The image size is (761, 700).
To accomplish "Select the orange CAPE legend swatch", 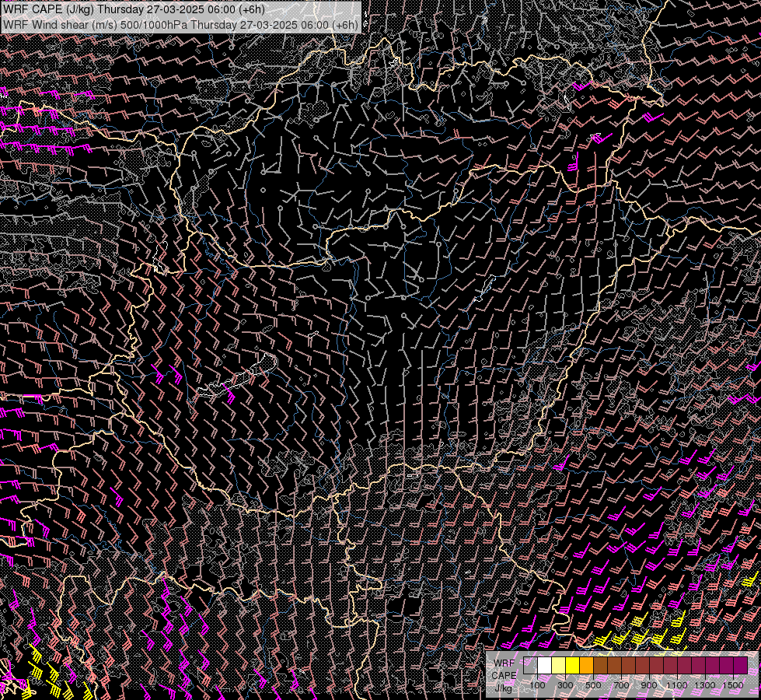I will (586, 665).
